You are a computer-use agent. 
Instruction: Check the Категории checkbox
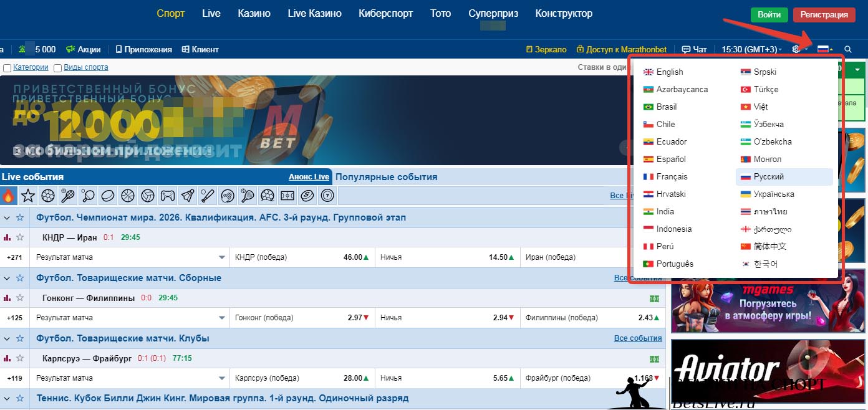click(6, 67)
